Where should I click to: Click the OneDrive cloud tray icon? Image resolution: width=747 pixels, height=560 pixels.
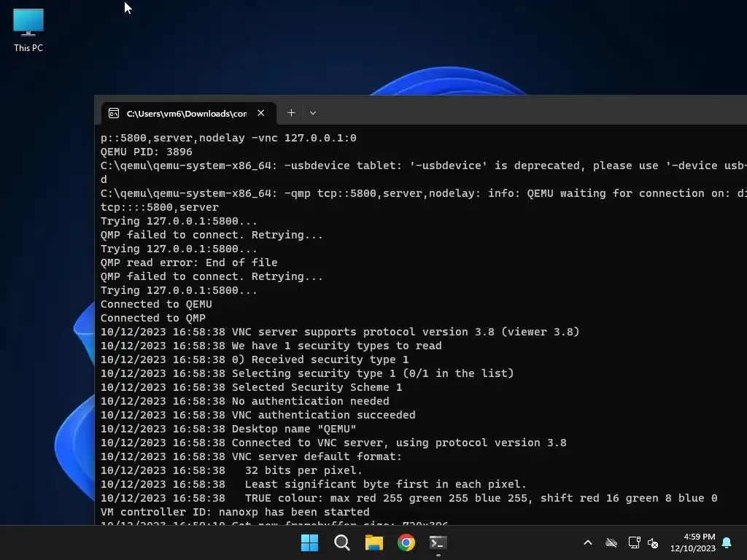click(611, 542)
